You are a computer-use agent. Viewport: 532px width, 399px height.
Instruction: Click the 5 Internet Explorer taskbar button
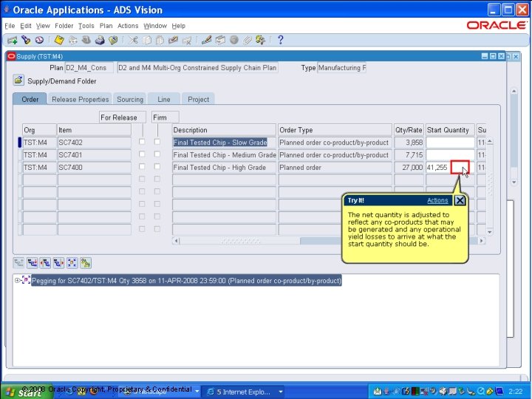pos(243,392)
